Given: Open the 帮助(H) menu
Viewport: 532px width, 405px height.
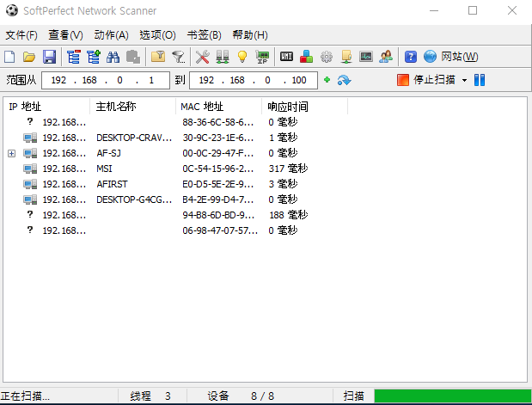Looking at the screenshot, I should [250, 35].
